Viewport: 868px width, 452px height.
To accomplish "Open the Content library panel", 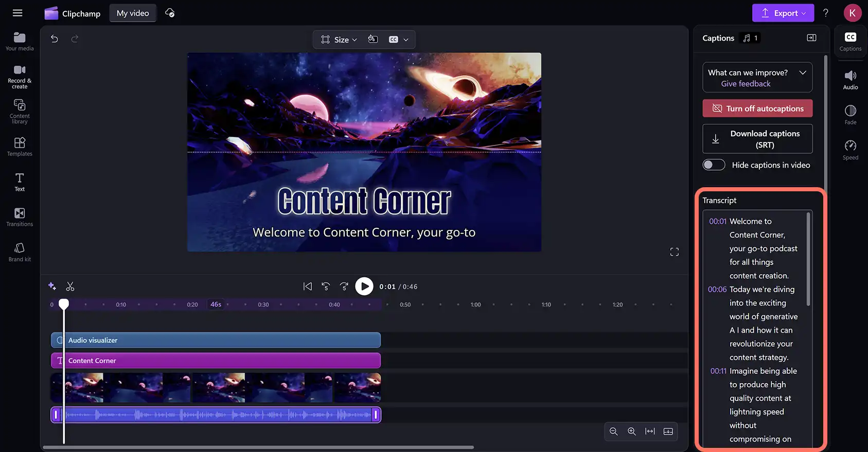I will 20,111.
